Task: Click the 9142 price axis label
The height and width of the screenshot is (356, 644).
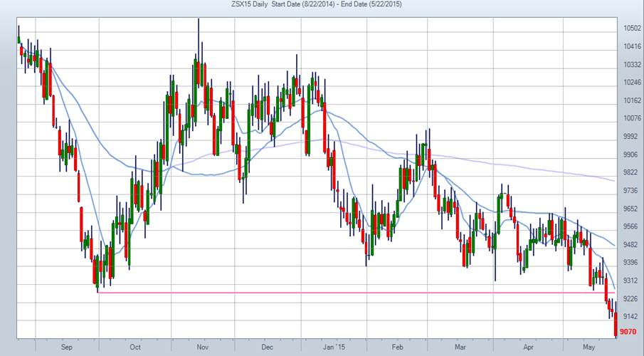Action: pos(629,316)
